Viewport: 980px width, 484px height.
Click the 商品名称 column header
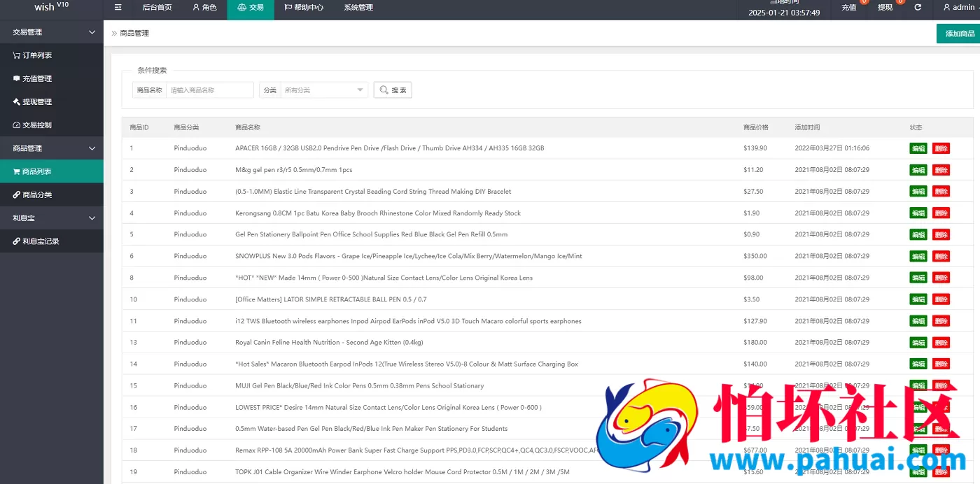[248, 127]
